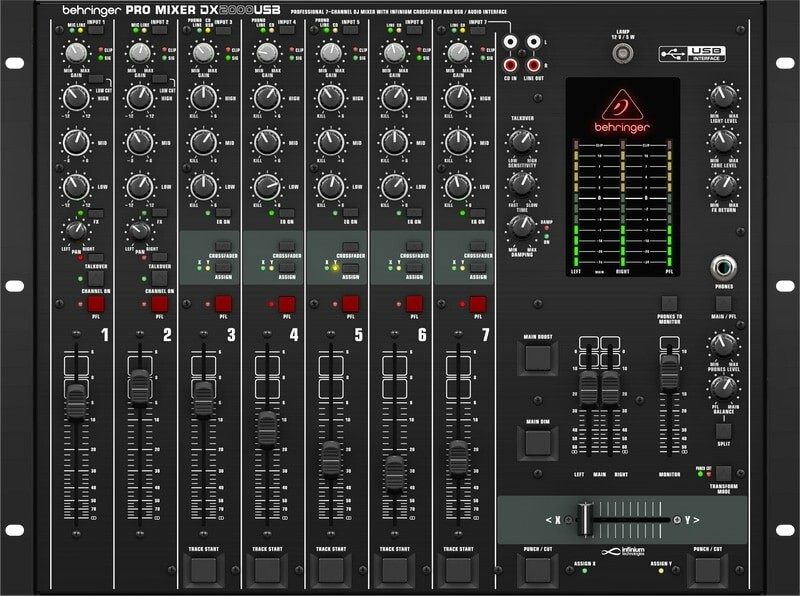Click the channel 6 gain knob
800x596 pixels.
tap(394, 53)
